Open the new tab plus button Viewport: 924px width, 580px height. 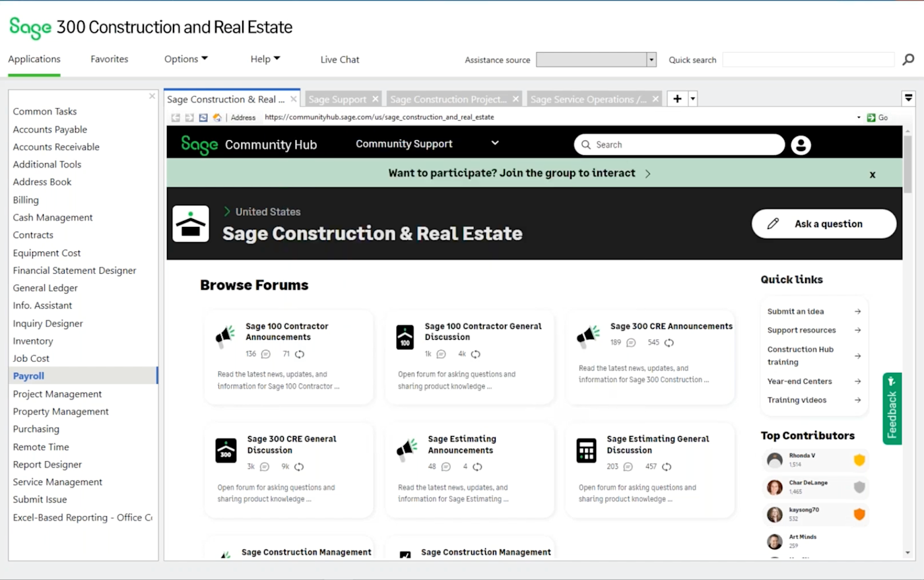pos(677,99)
